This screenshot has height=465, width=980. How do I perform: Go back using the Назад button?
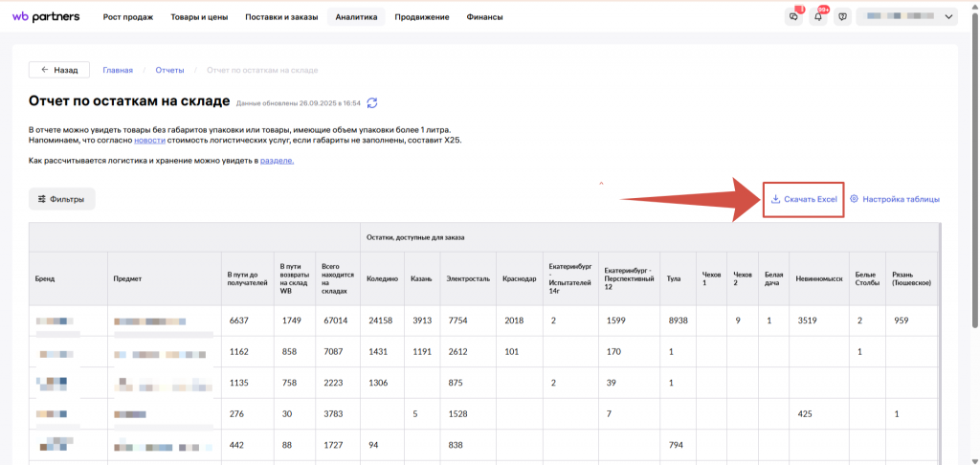(58, 70)
